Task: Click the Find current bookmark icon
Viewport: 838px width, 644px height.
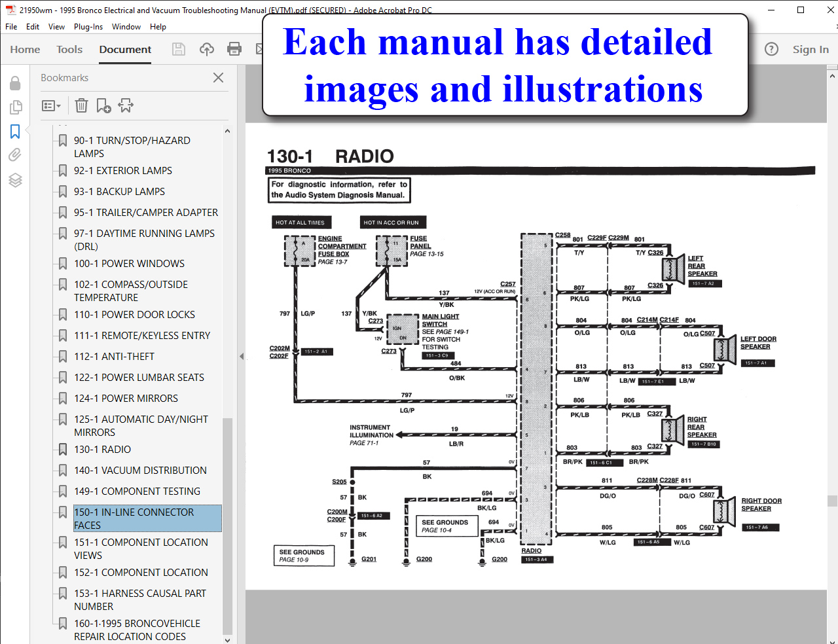Action: 126,105
